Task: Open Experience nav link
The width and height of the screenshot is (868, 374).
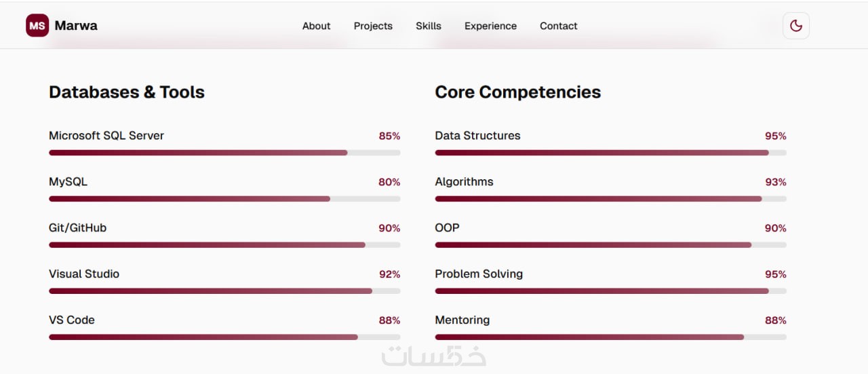Action: (x=490, y=26)
